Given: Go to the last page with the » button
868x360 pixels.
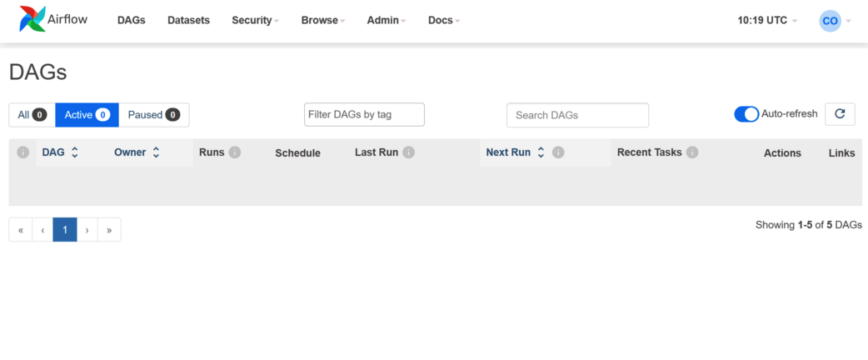Looking at the screenshot, I should (x=109, y=229).
